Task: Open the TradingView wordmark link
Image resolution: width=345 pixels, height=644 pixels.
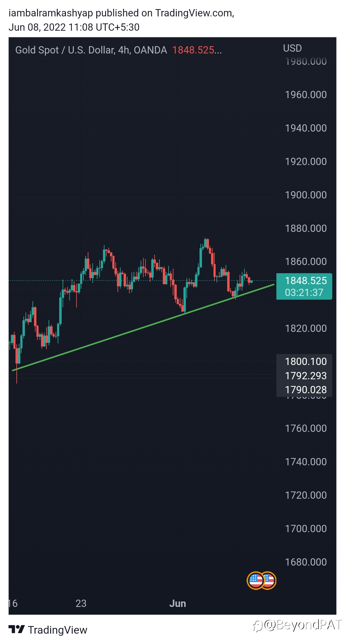Action: coord(57,630)
